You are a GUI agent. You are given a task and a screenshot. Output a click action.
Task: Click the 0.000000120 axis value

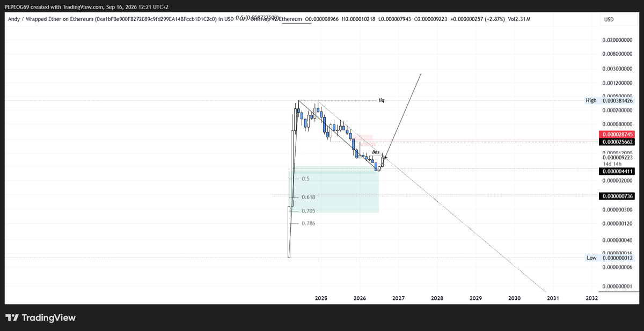(618, 224)
